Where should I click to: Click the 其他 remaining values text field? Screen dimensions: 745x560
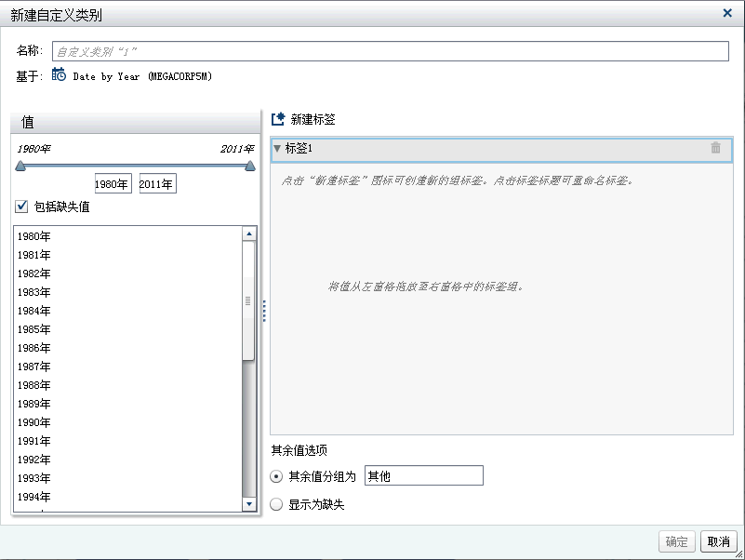pos(423,474)
